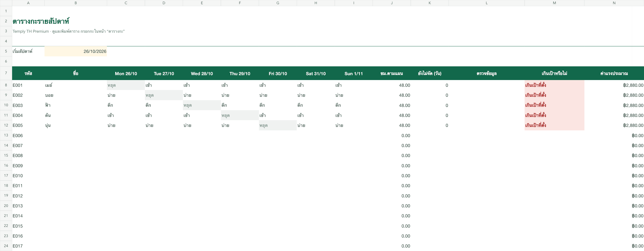Select the name cell บอย
The height and width of the screenshot is (251, 644).
coord(76,95)
